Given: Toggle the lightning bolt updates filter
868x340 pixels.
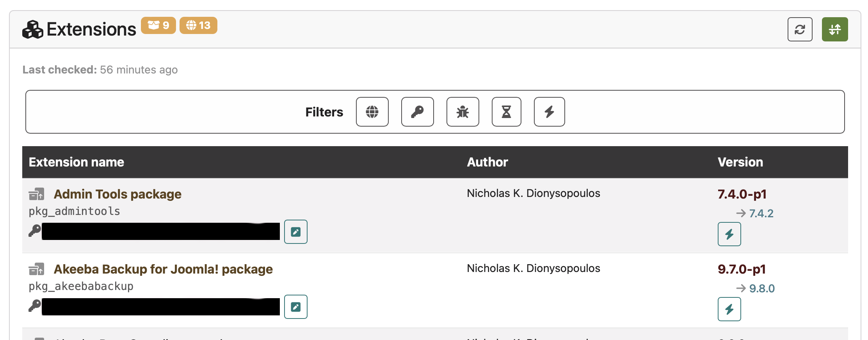Looking at the screenshot, I should pos(550,112).
